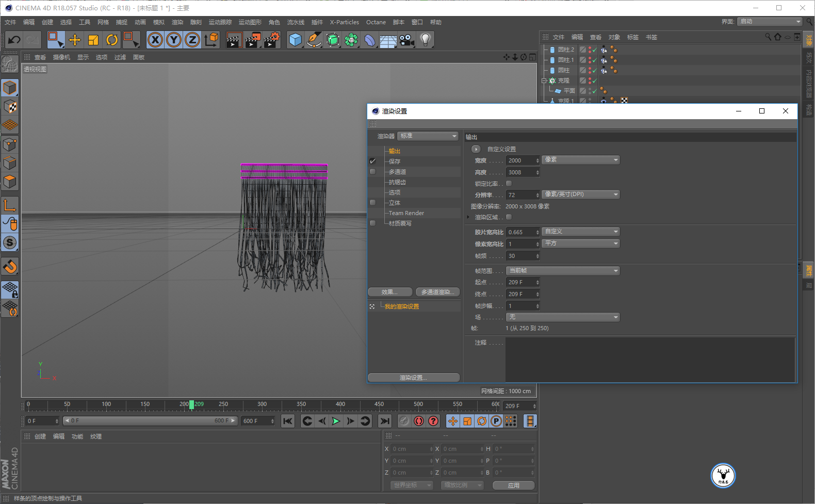Click the Render View clapperboard icon
The height and width of the screenshot is (504, 815).
coord(234,40)
